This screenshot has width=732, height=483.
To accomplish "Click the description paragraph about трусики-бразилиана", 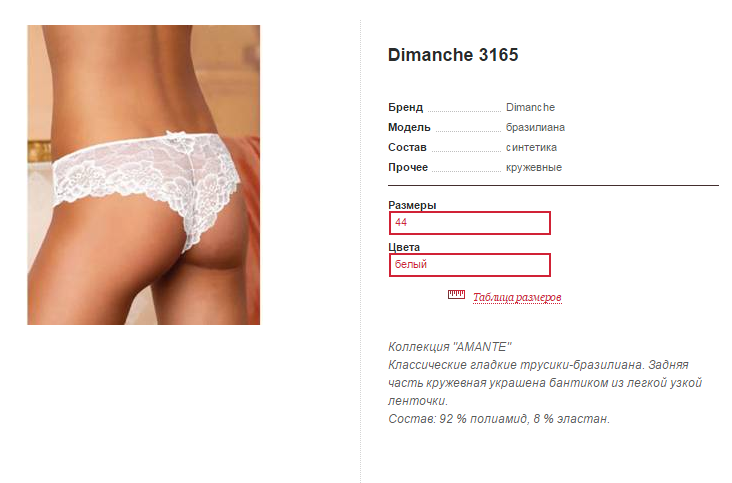I will point(545,383).
